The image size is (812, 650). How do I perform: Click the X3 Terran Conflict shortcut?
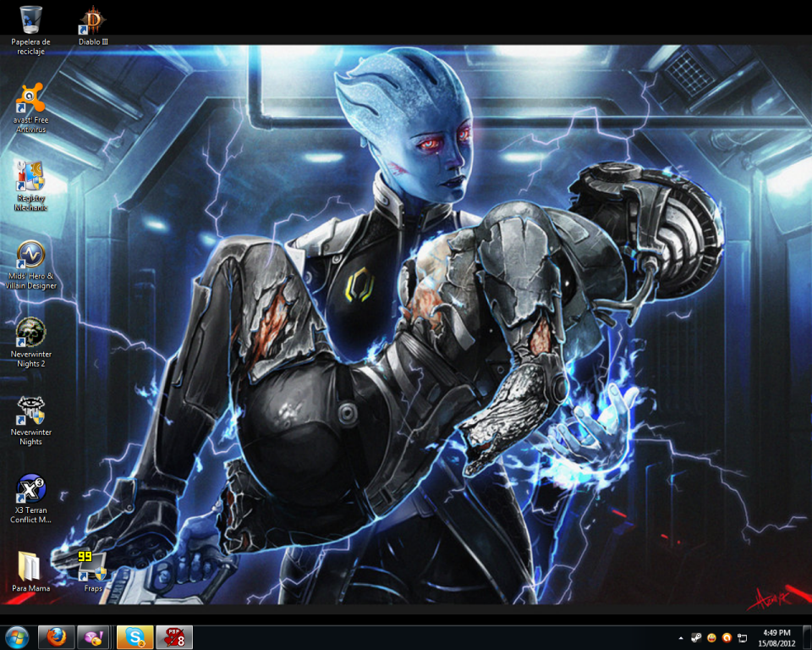click(30, 489)
